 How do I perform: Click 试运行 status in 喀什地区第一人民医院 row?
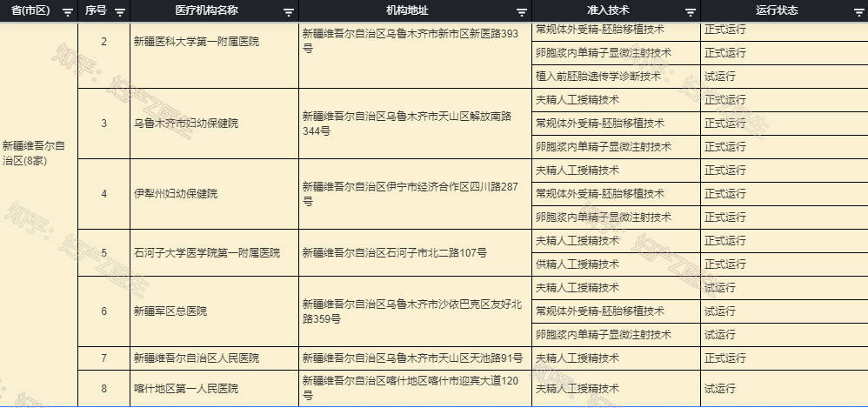pyautogui.click(x=785, y=389)
